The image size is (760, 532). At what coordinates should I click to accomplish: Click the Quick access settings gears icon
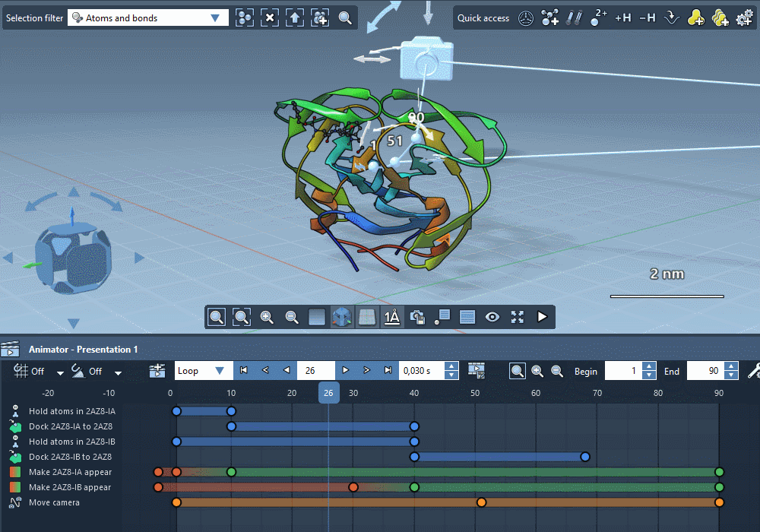pyautogui.click(x=744, y=17)
